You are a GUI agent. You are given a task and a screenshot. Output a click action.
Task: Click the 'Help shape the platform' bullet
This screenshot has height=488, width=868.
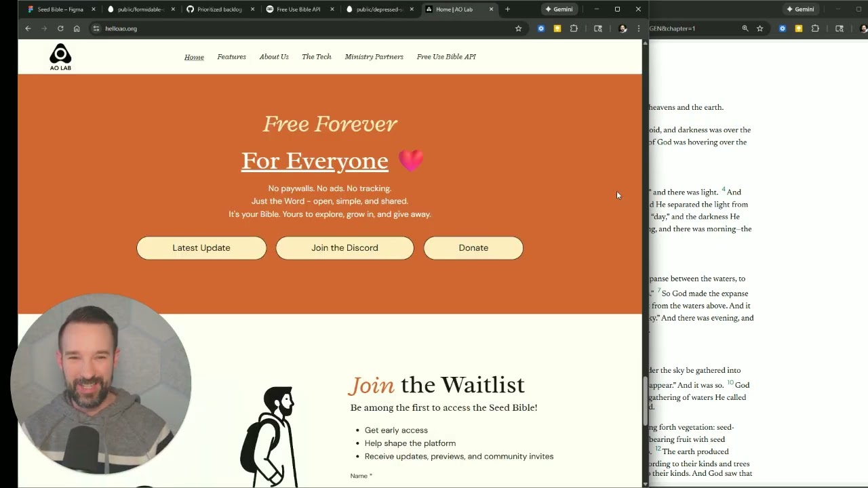pos(410,443)
